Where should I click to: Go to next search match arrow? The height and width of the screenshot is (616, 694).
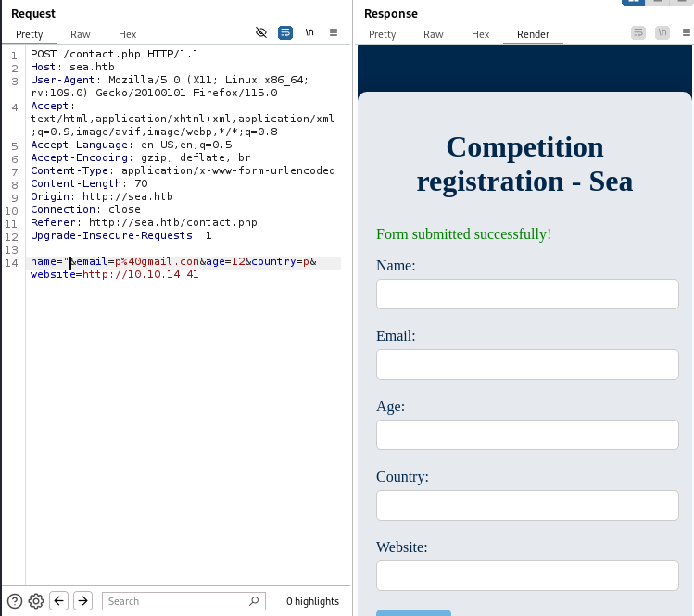[82, 601]
